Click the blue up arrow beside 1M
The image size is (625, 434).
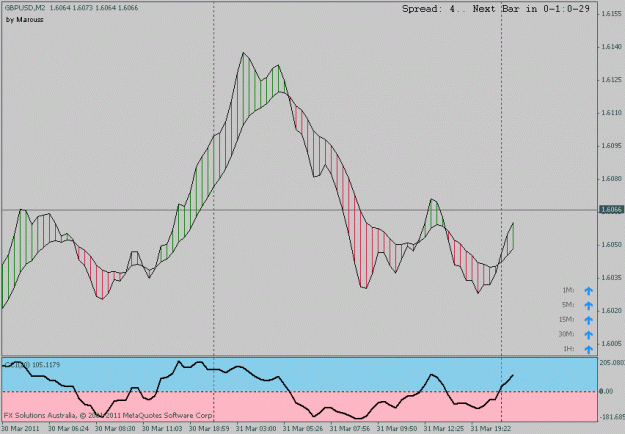(588, 291)
